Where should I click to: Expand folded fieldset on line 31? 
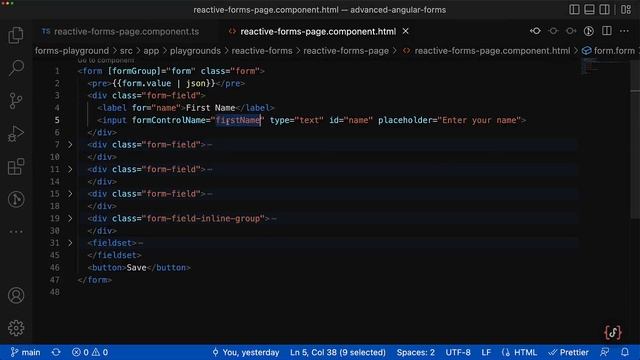click(x=70, y=243)
